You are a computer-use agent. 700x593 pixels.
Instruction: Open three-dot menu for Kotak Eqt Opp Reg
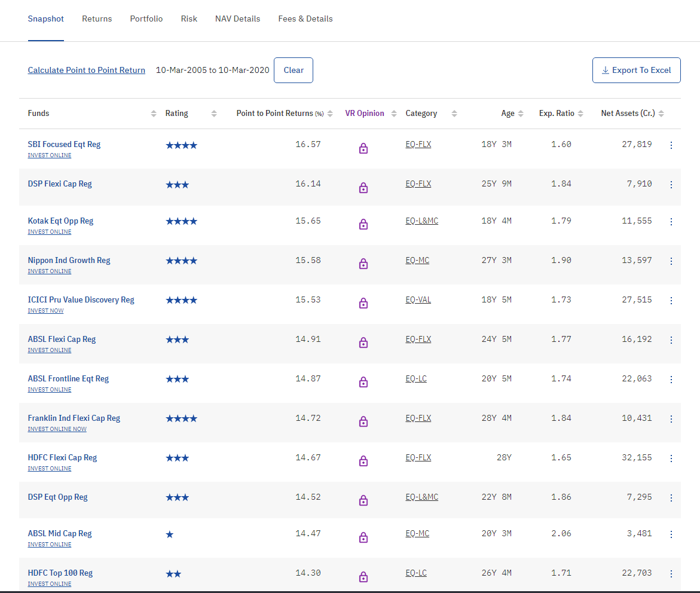point(671,222)
